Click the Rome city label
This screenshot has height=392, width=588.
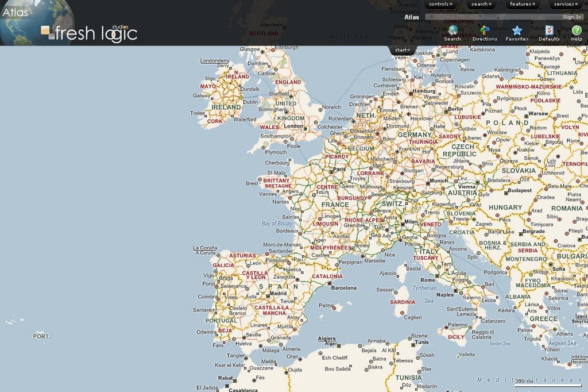pyautogui.click(x=427, y=280)
